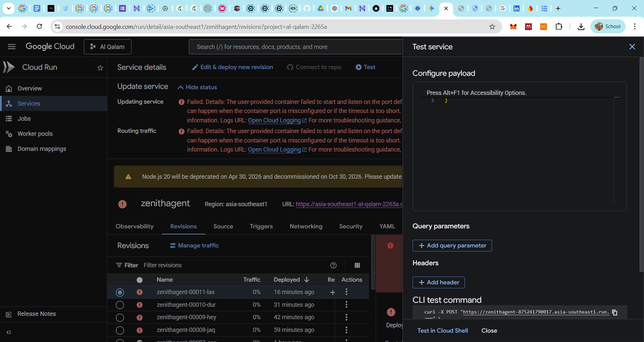
Task: Open Domain mappings in the sidebar
Action: 54,149
